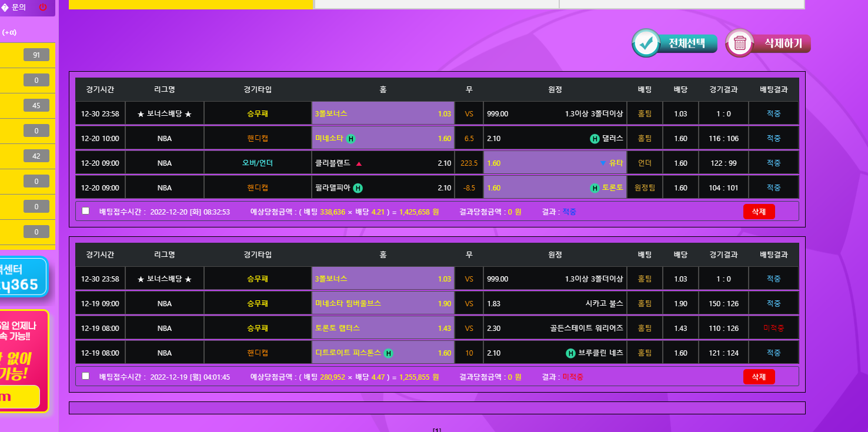The height and width of the screenshot is (432, 868).
Task: Click the 91 count badge in sidebar
Action: (x=36, y=55)
